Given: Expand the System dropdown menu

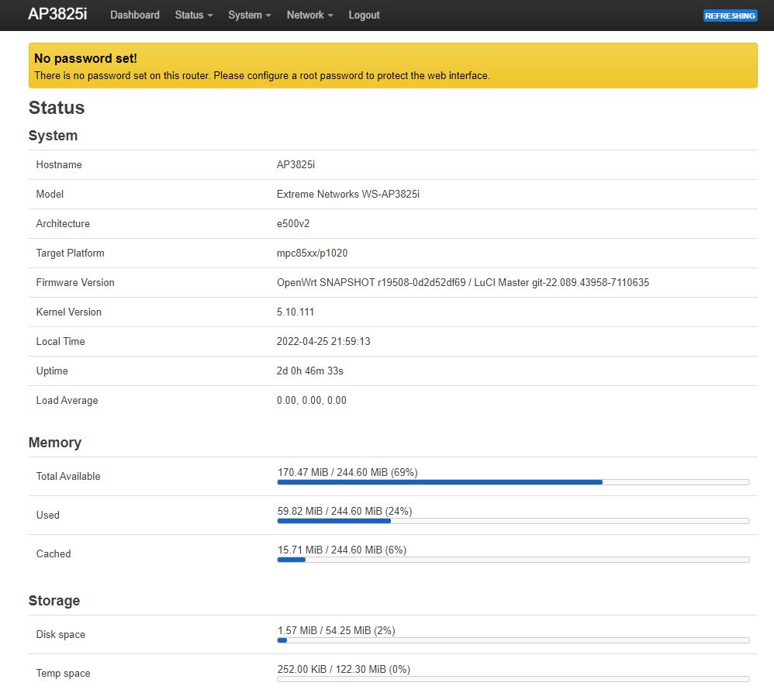Looking at the screenshot, I should click(x=249, y=15).
